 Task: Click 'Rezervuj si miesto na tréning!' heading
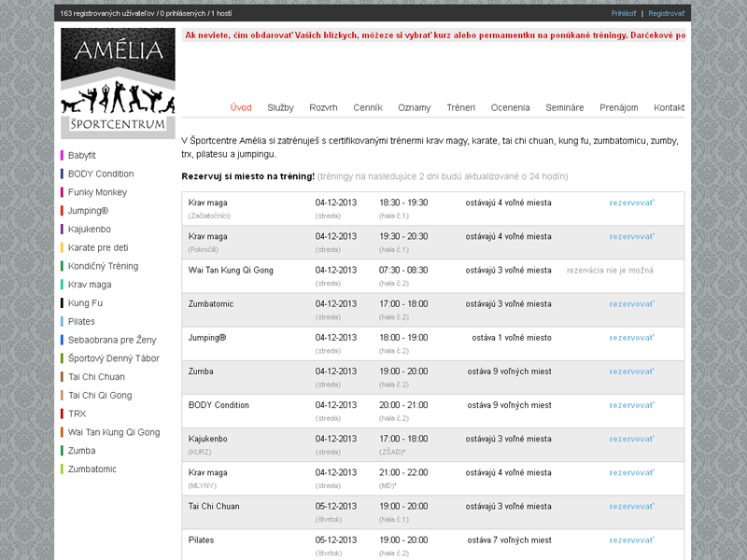pyautogui.click(x=248, y=176)
